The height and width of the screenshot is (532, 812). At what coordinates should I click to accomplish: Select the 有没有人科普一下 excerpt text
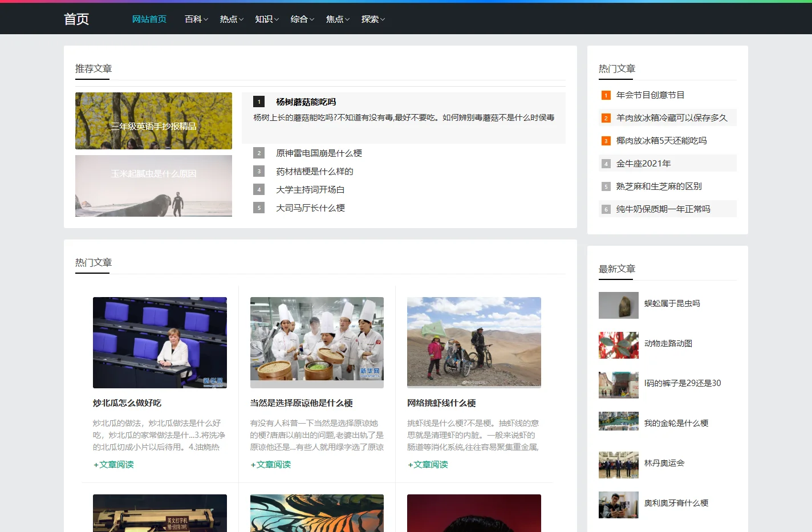click(x=317, y=435)
